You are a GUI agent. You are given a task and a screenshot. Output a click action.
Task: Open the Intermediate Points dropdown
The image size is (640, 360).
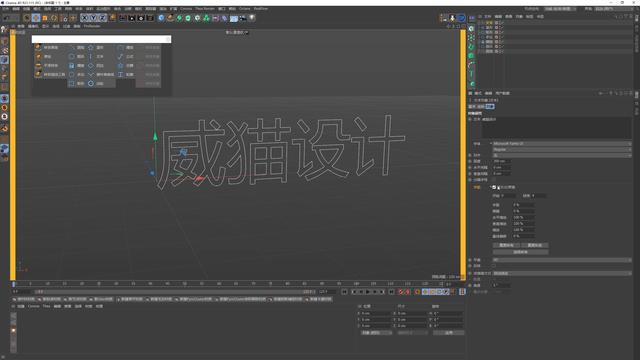[562, 273]
